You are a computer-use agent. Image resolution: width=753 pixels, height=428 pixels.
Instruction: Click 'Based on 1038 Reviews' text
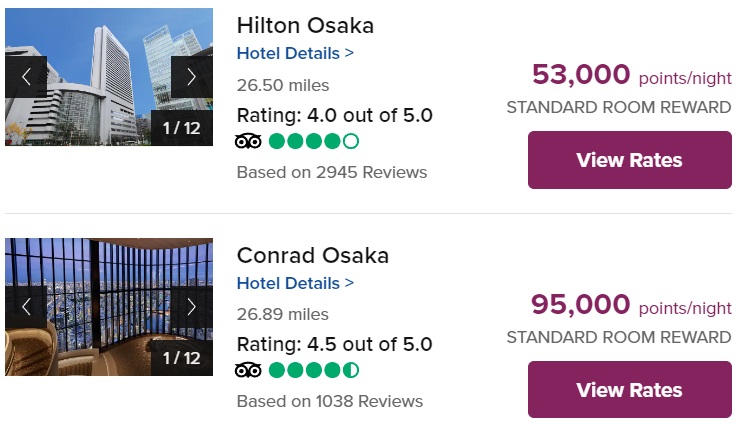coord(329,402)
